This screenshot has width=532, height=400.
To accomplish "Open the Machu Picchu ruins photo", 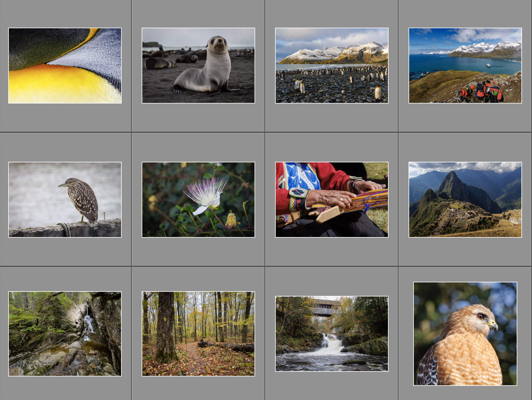I will (x=465, y=200).
